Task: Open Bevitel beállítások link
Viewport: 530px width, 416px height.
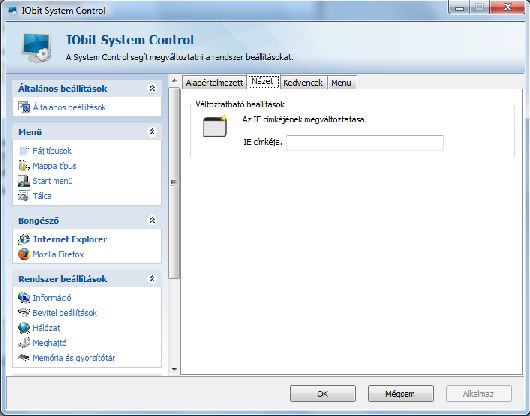Action: coord(65,313)
